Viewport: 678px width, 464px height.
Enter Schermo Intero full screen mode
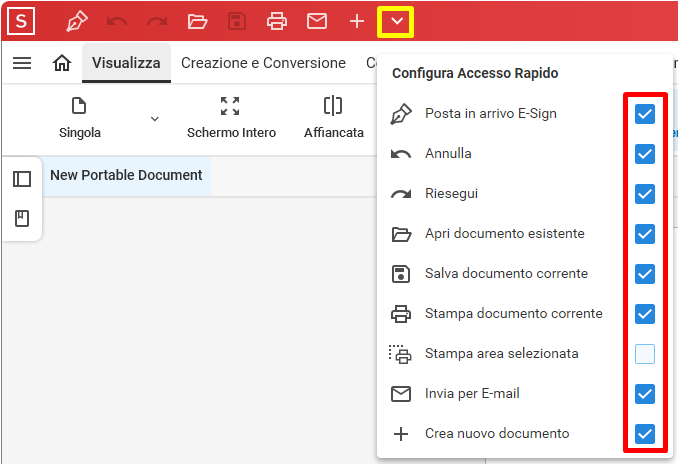[230, 106]
